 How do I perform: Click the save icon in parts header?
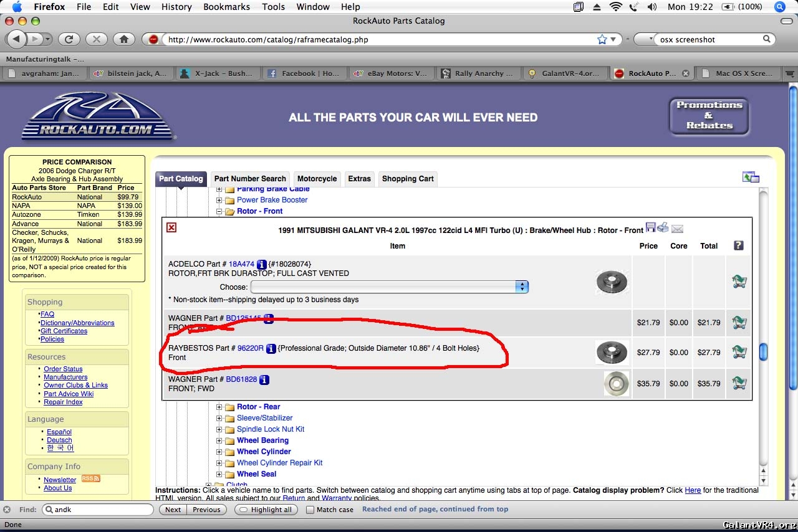[651, 228]
